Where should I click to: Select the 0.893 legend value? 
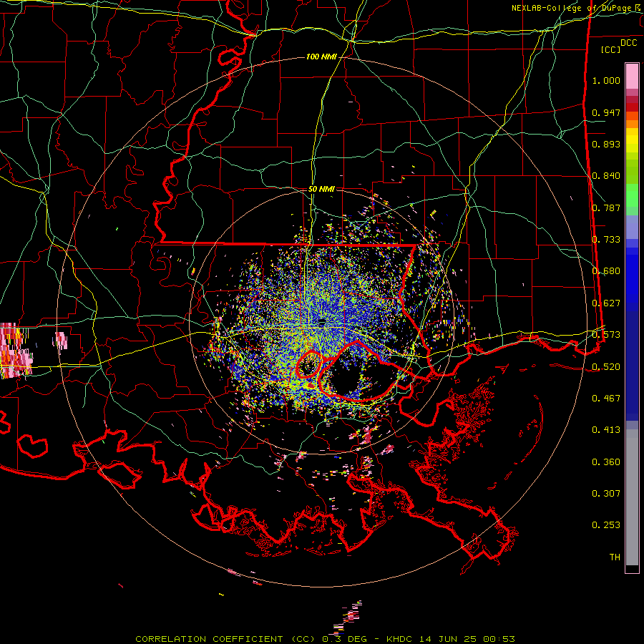coord(606,144)
